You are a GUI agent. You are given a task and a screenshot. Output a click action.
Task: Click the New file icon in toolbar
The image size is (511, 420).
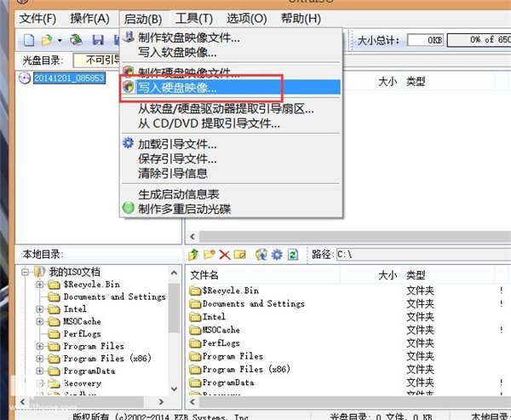click(29, 40)
